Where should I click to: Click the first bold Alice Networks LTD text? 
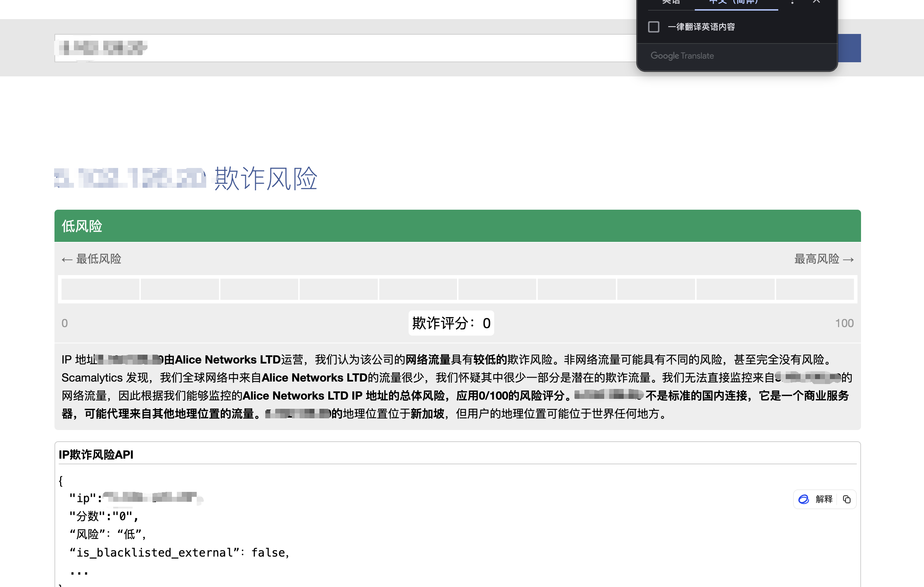tap(228, 360)
